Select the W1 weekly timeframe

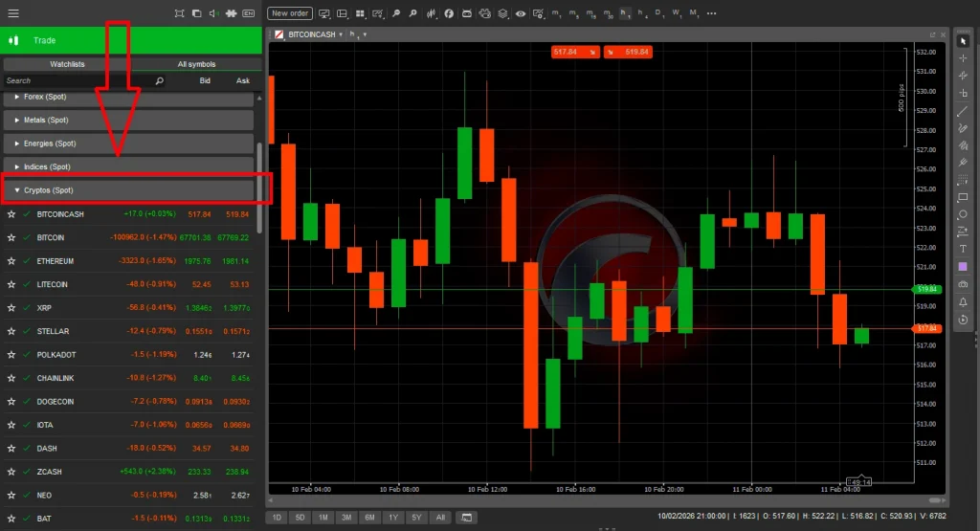pos(676,13)
